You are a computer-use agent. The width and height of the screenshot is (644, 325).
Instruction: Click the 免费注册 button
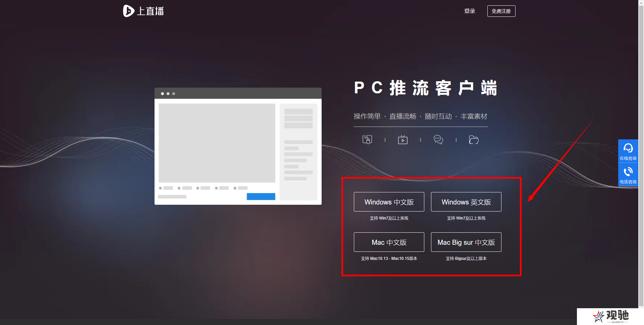tap(501, 11)
